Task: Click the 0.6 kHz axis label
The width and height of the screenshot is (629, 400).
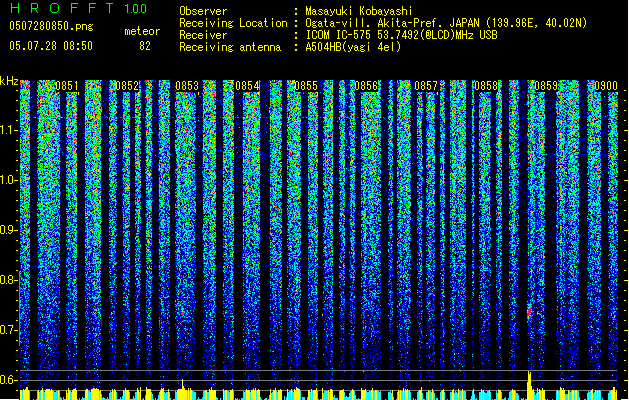Action: (x=8, y=380)
